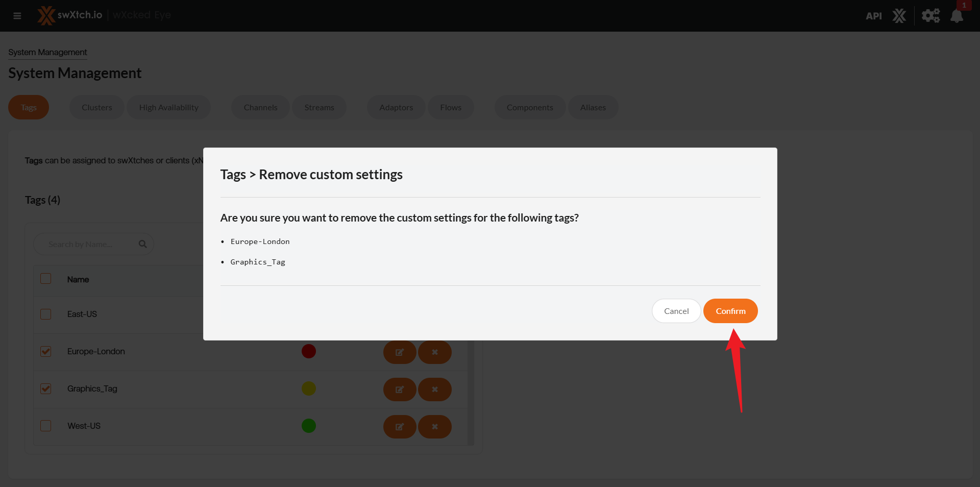Open the API documentation icon
The image size is (980, 487).
coord(873,16)
